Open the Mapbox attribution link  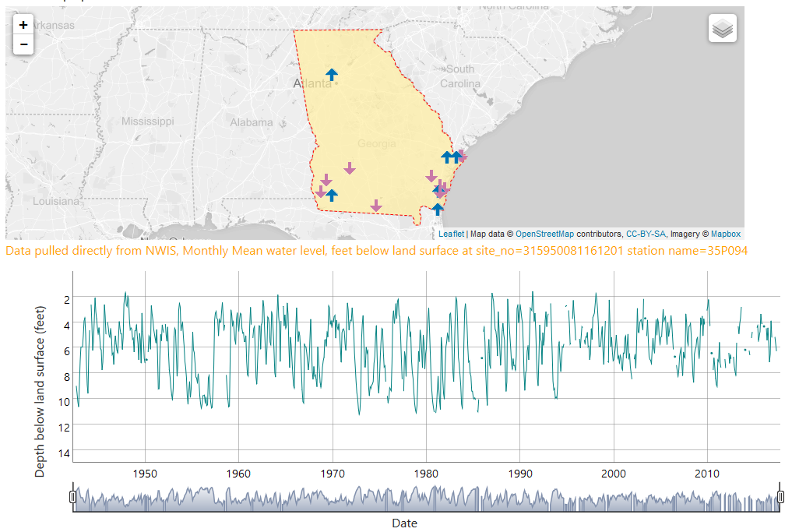(x=725, y=234)
